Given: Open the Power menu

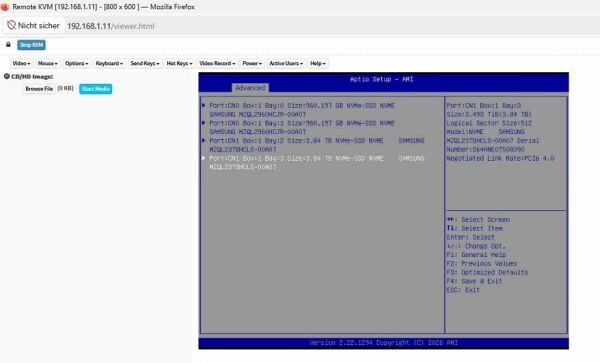Looking at the screenshot, I should (x=252, y=63).
